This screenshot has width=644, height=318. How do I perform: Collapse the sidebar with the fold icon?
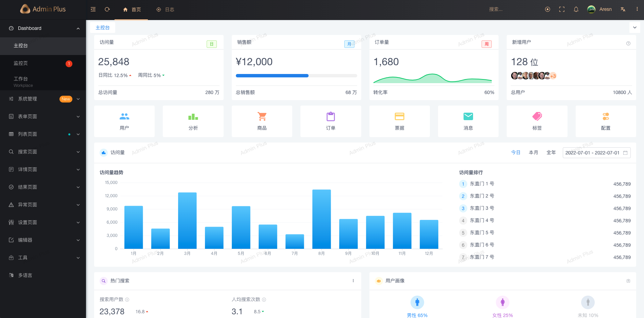(x=93, y=10)
